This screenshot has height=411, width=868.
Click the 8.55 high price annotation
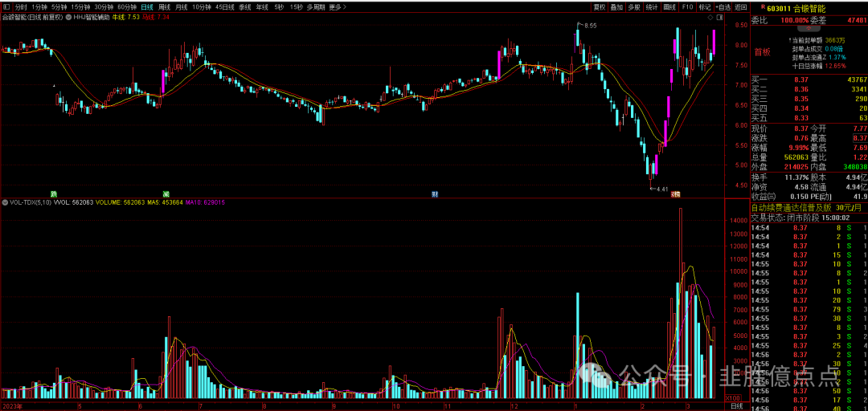tap(591, 26)
